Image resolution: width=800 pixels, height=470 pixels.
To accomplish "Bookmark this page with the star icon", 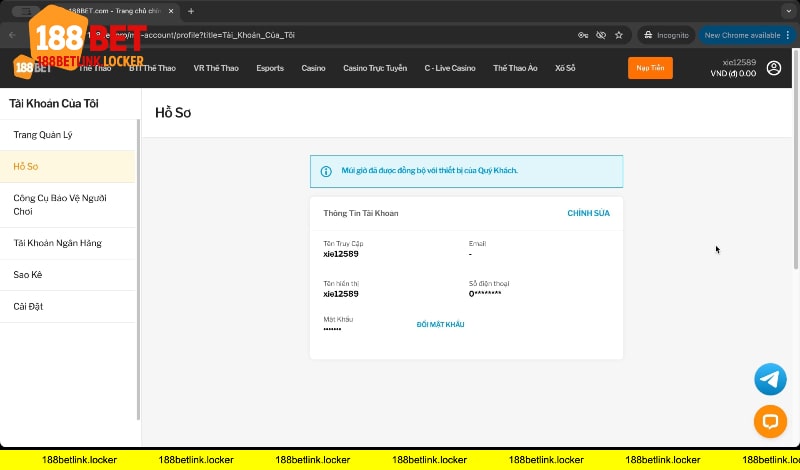I will point(619,35).
